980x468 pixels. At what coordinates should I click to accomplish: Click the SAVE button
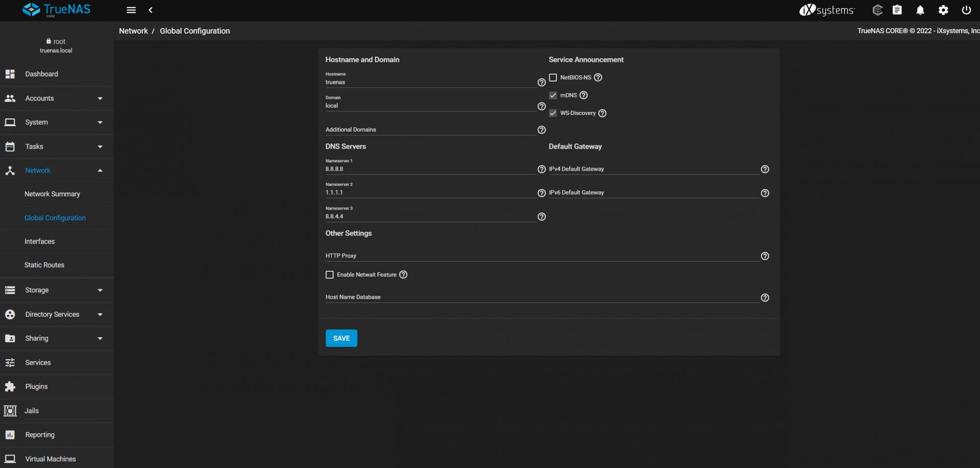pos(341,338)
